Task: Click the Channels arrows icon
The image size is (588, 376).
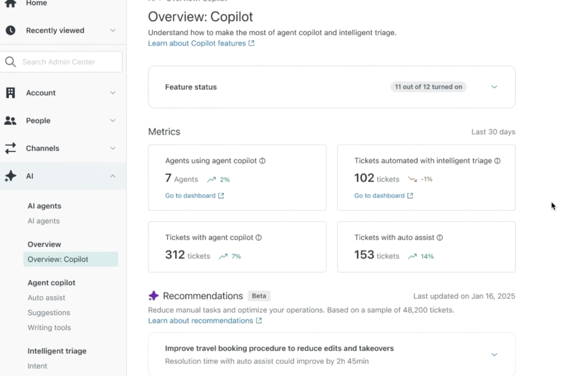Action: 10,148
